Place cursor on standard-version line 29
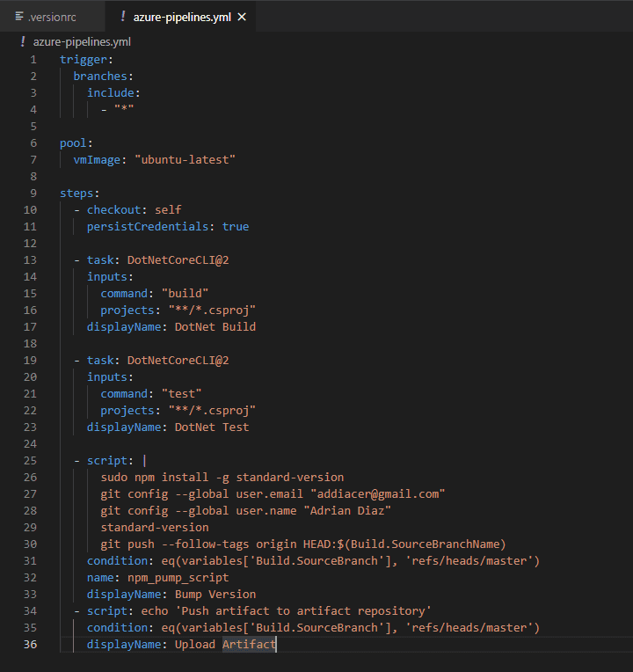This screenshot has width=633, height=672. [x=155, y=528]
